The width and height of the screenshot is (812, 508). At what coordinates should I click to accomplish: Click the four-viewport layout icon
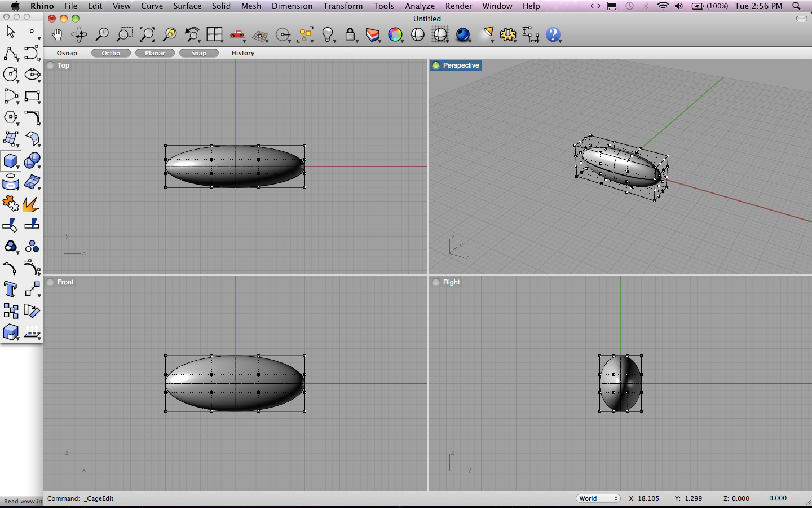pos(215,34)
